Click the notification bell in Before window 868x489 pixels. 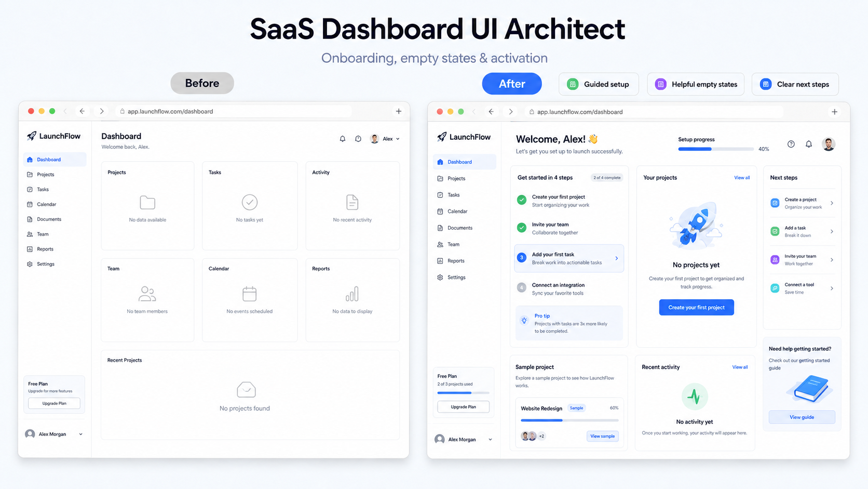(x=343, y=139)
